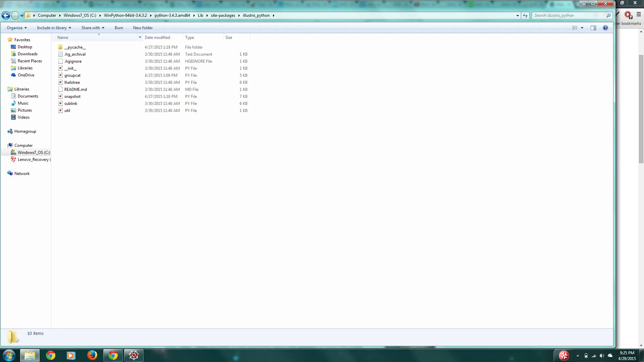This screenshot has width=644, height=362.
Task: Click the Burn toolbar command
Action: [119, 28]
